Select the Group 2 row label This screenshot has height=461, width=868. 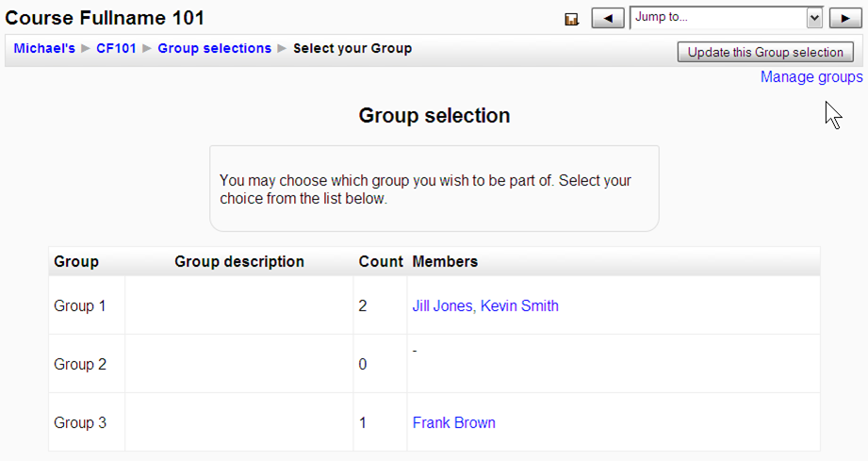coord(80,364)
